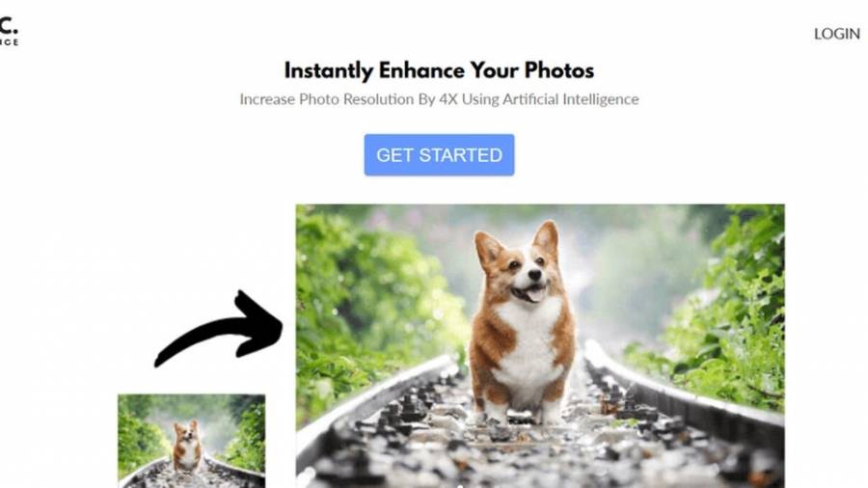Open the LOGIN link

[x=836, y=34]
